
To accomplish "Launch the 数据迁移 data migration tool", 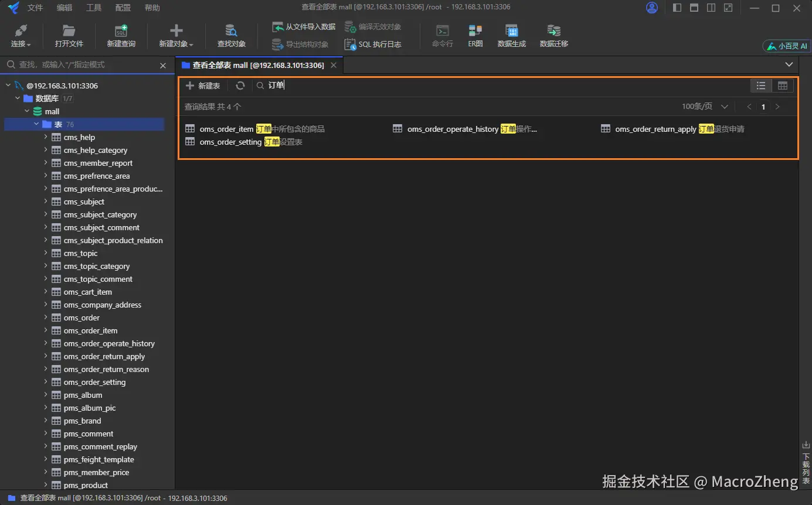I will point(554,36).
